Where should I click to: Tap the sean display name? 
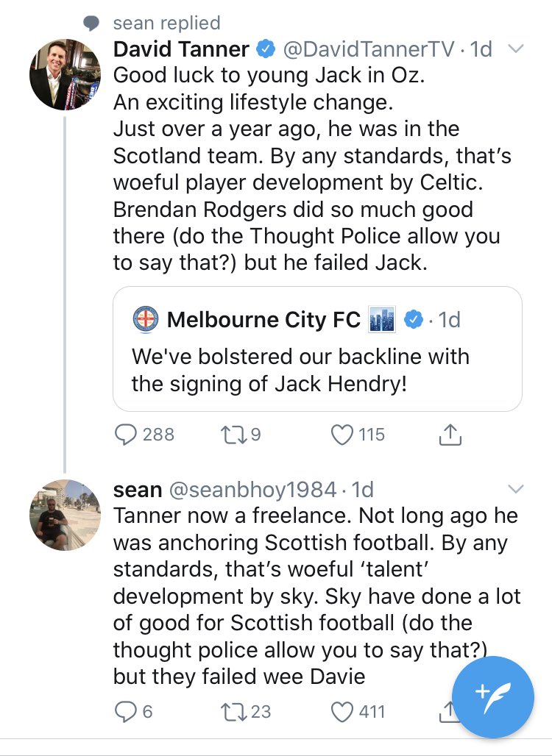pos(138,489)
